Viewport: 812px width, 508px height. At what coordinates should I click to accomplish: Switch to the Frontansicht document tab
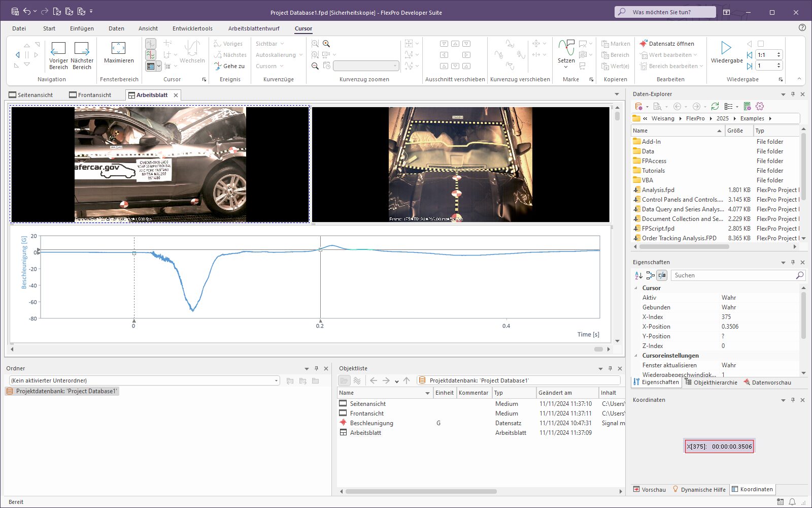click(x=90, y=95)
